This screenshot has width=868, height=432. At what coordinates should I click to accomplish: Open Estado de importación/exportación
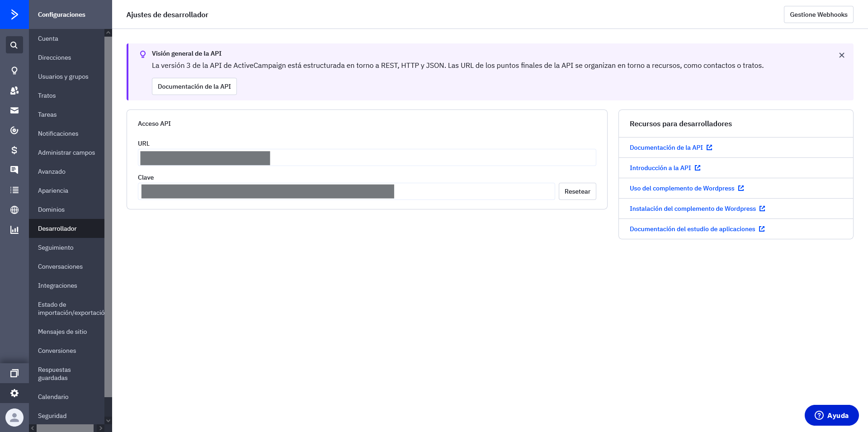pyautogui.click(x=66, y=309)
